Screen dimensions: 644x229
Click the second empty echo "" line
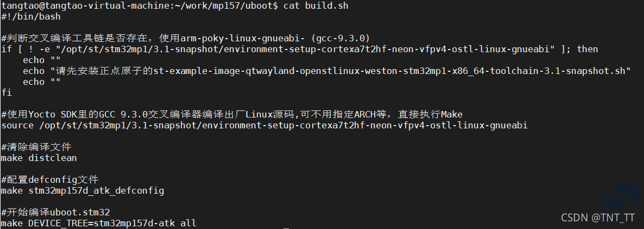41,82
